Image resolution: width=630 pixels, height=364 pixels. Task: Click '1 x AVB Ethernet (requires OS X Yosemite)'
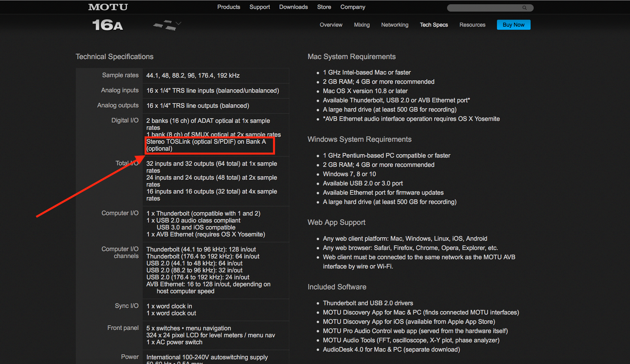tap(206, 235)
